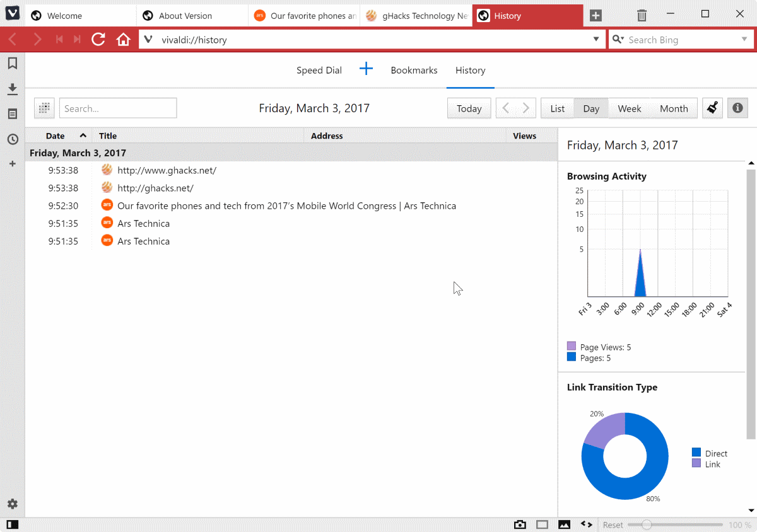Switch to the About Version tab
The image size is (757, 532).
coord(192,16)
